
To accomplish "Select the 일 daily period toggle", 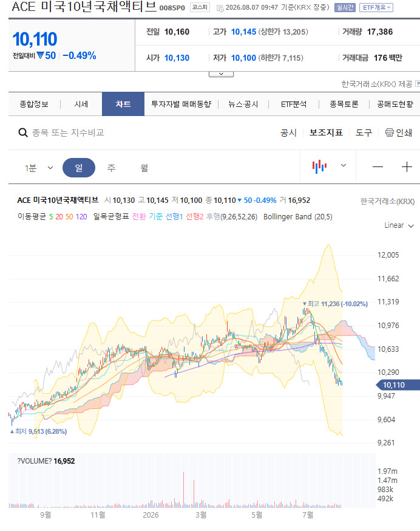I will [x=79, y=168].
